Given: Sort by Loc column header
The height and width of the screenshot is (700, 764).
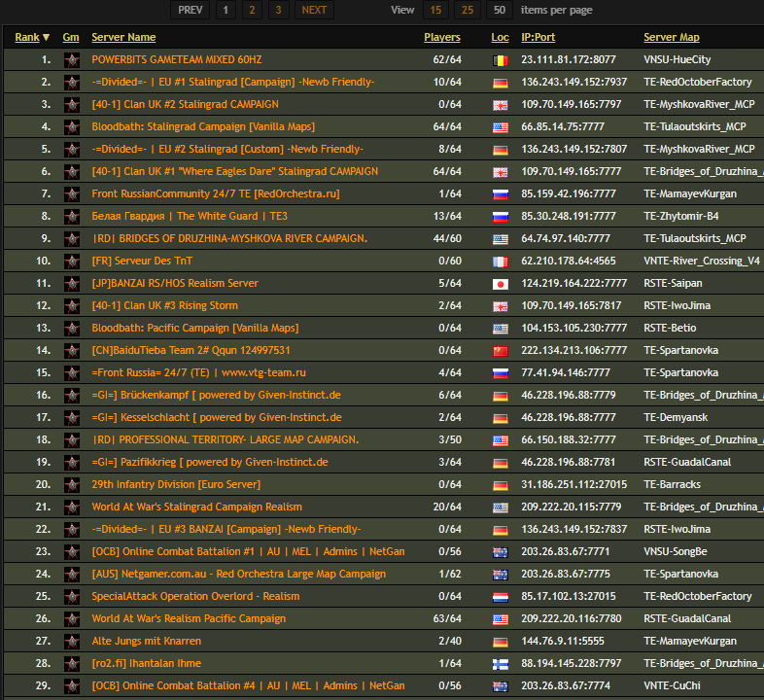Looking at the screenshot, I should 500,37.
